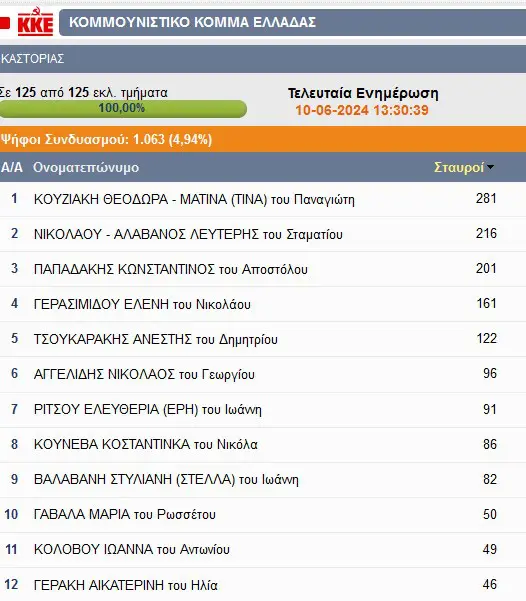Click the row number 12
Screen dimensions: 526x601
point(12,585)
